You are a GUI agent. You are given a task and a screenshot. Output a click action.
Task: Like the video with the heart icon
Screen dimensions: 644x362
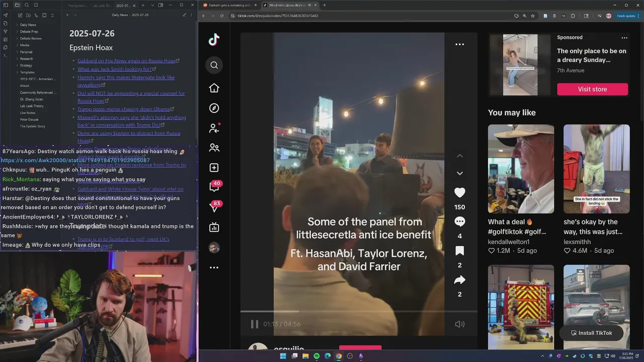tap(459, 193)
